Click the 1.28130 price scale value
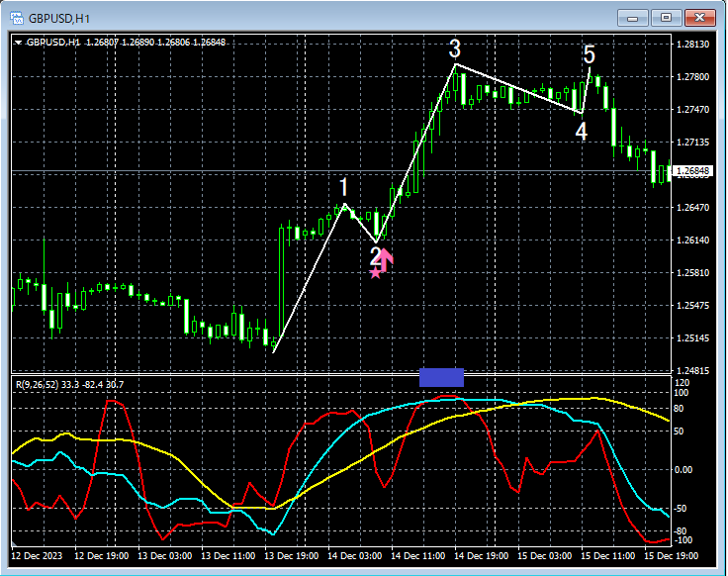 (x=693, y=45)
